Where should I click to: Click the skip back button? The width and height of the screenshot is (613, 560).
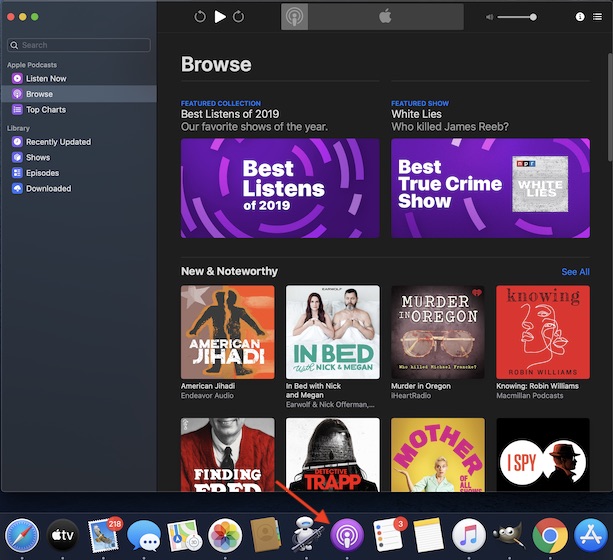click(200, 17)
